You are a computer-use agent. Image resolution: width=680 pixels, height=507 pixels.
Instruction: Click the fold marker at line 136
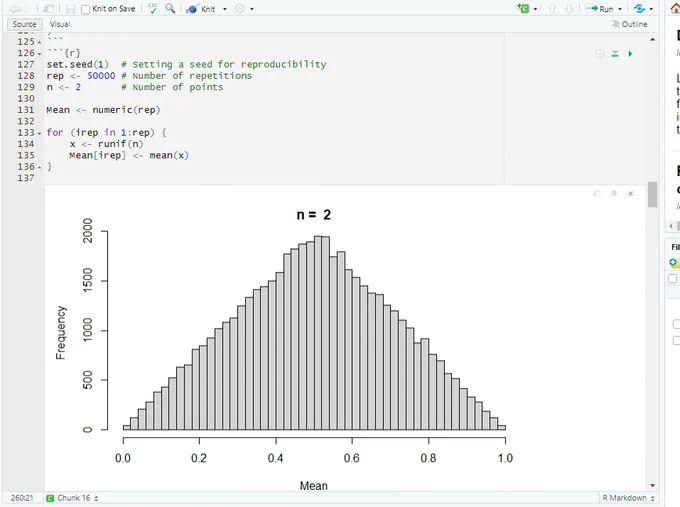(39, 167)
